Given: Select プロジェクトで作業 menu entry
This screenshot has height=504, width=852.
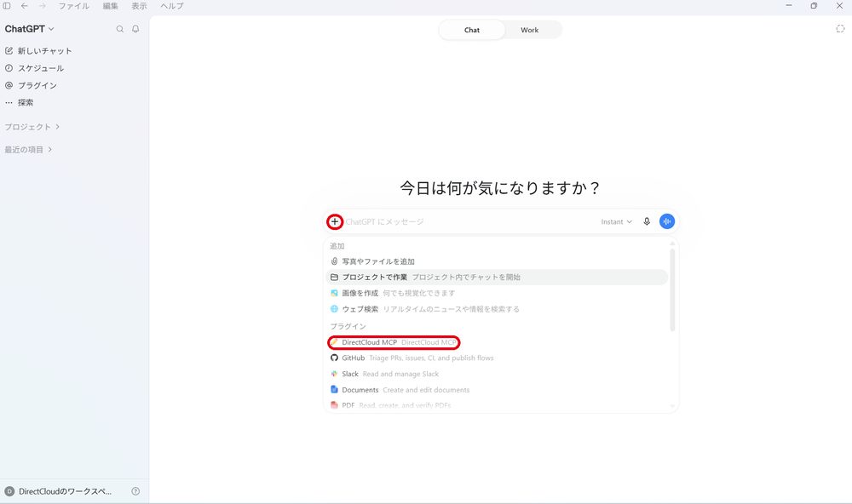Looking at the screenshot, I should [x=497, y=277].
